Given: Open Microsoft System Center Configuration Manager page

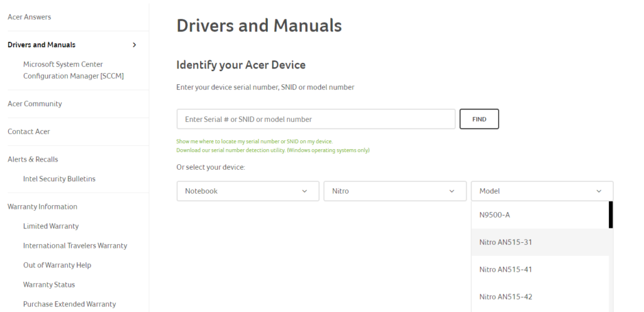Looking at the screenshot, I should coord(73,70).
